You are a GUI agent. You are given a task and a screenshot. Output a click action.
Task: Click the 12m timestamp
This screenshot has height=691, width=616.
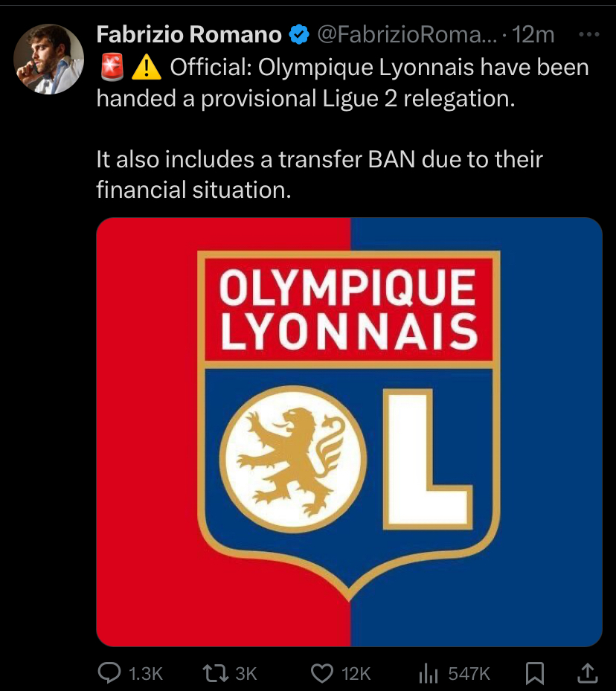533,34
